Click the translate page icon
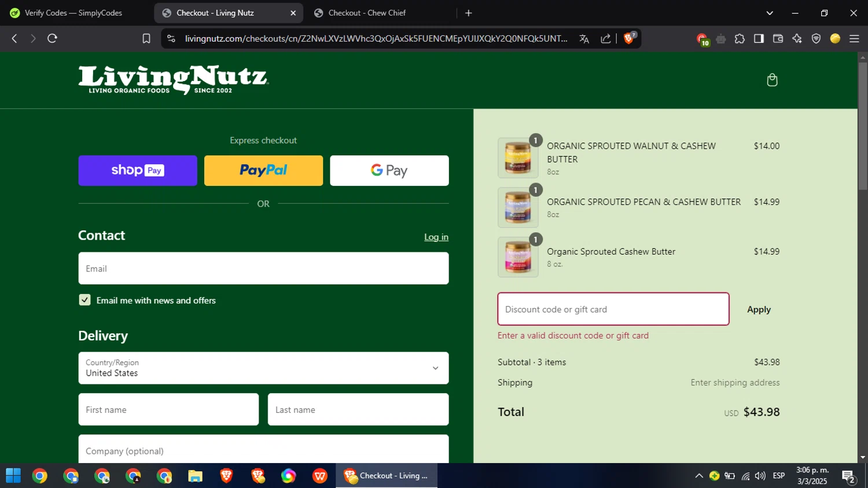 click(x=584, y=38)
